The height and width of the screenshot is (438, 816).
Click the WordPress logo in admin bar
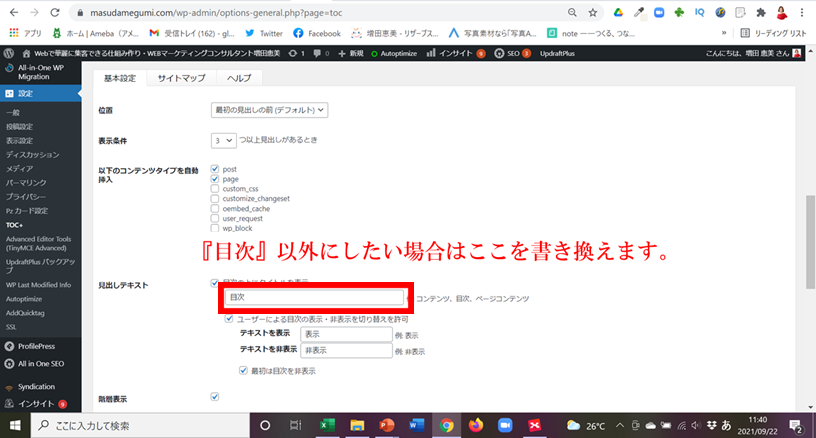point(8,53)
